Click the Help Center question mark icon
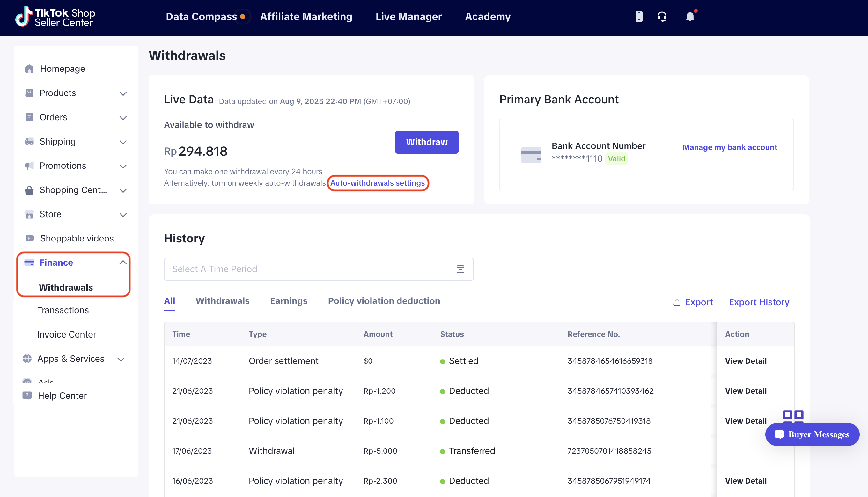 pyautogui.click(x=27, y=395)
